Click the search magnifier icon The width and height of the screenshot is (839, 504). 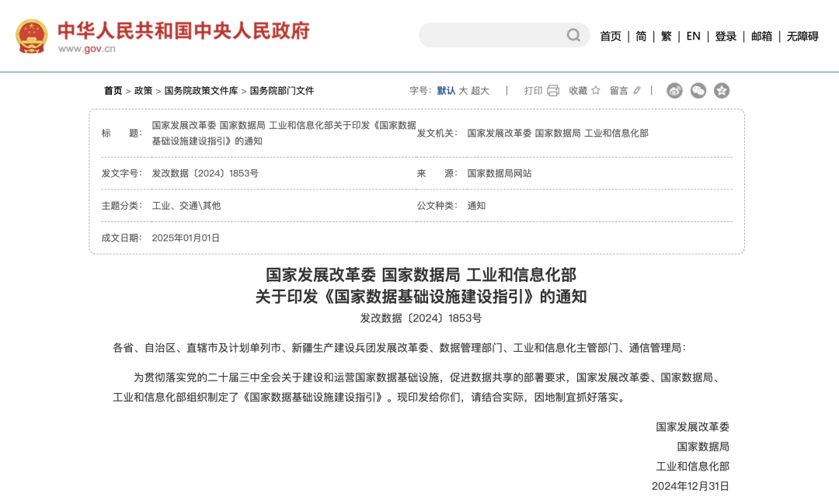click(x=573, y=35)
